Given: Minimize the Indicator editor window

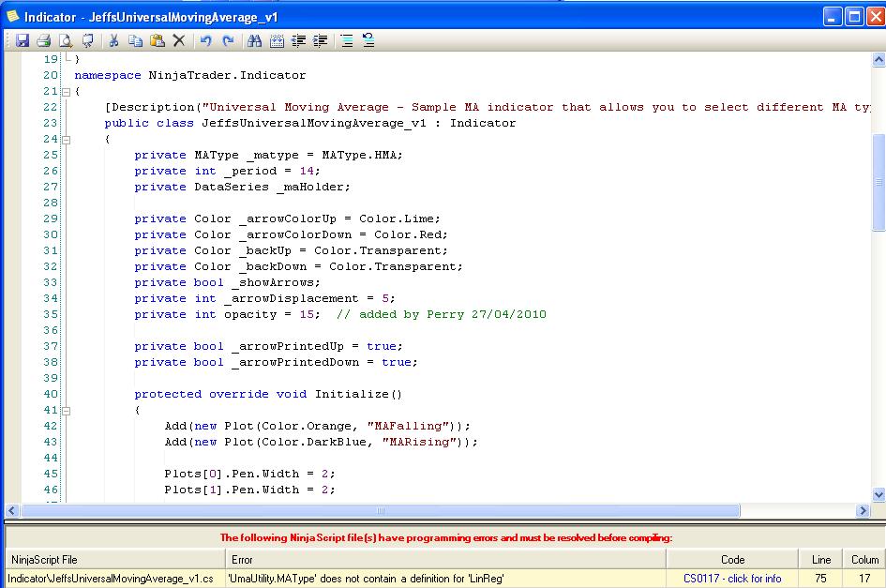Looking at the screenshot, I should (x=833, y=16).
